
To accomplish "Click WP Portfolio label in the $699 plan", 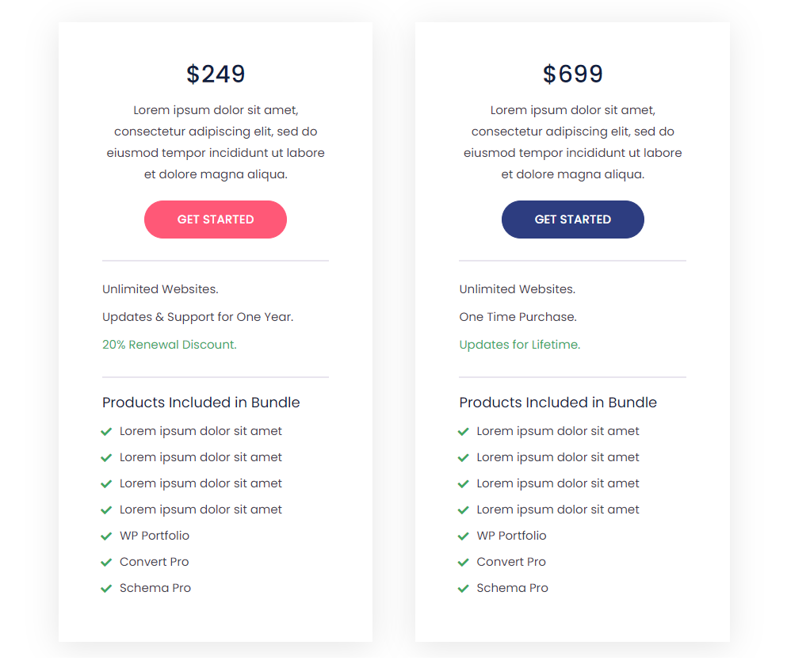I will point(511,536).
